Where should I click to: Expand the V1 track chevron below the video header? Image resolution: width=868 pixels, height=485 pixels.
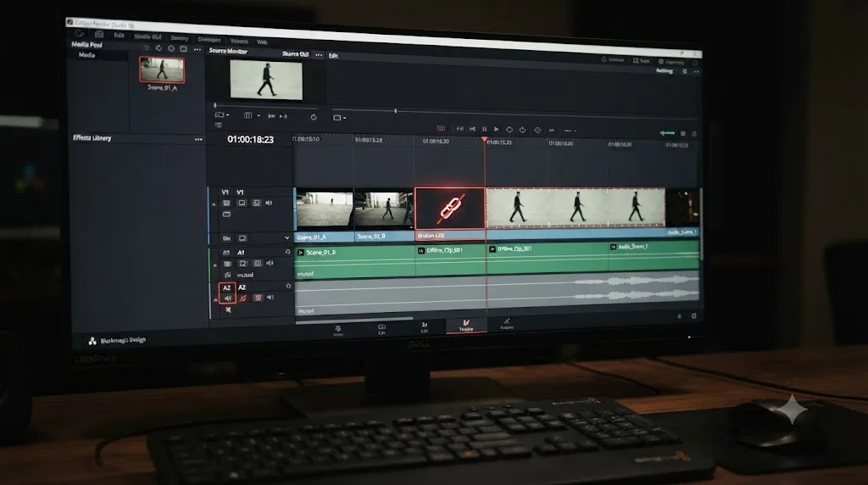pos(287,237)
